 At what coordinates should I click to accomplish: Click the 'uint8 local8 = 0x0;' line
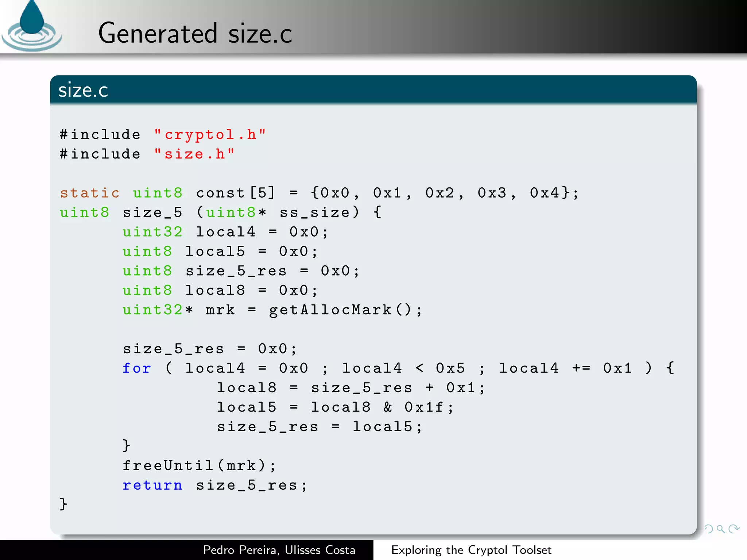[x=220, y=291]
